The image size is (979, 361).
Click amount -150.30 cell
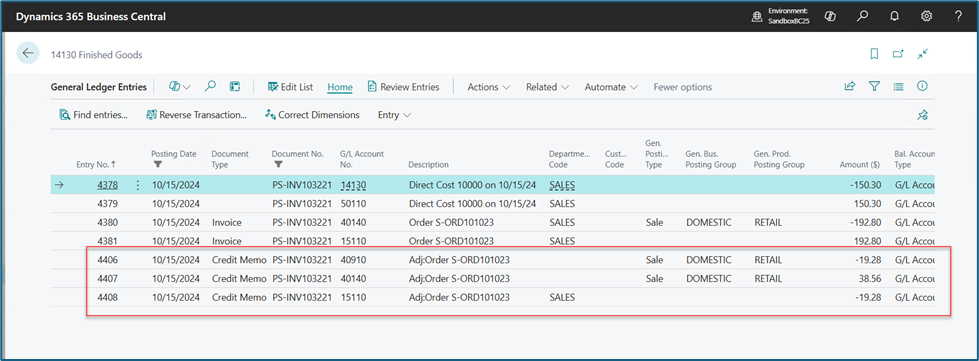866,185
